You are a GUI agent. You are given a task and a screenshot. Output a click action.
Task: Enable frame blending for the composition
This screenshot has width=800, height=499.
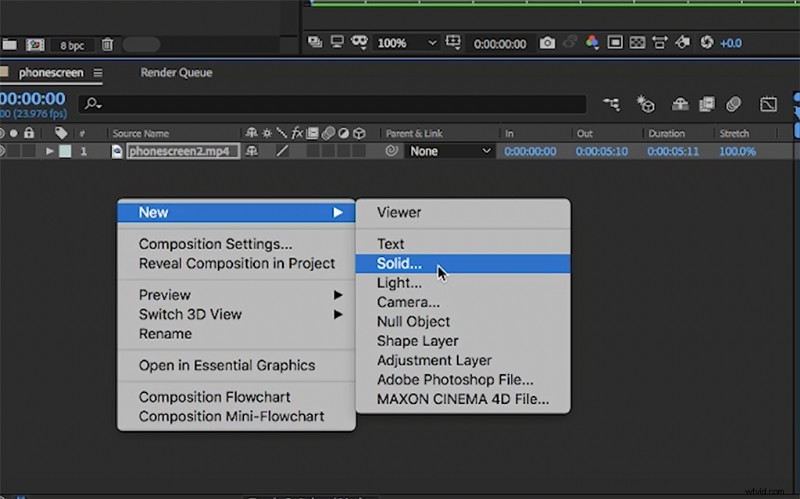pos(707,105)
